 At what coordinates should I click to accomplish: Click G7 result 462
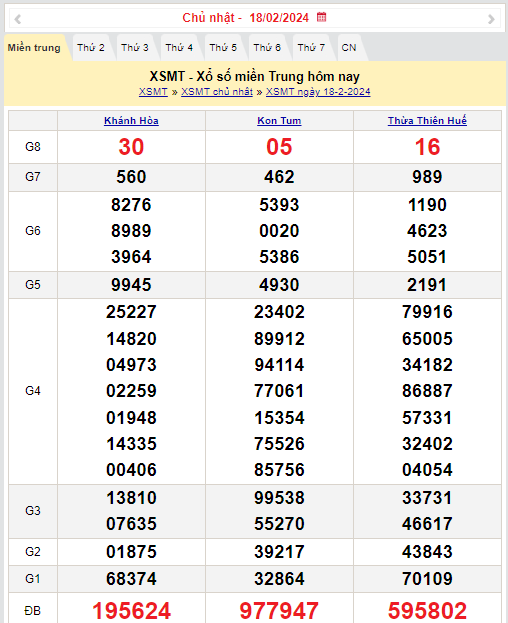coord(279,177)
